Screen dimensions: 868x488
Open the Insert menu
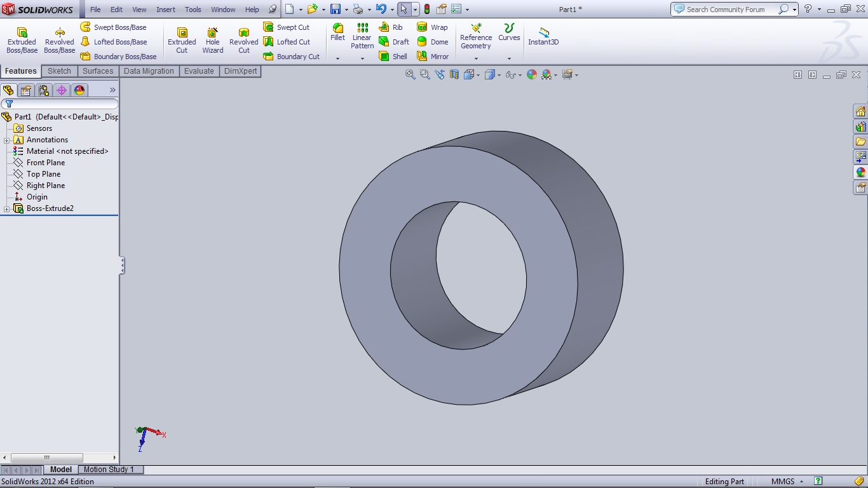coord(166,10)
